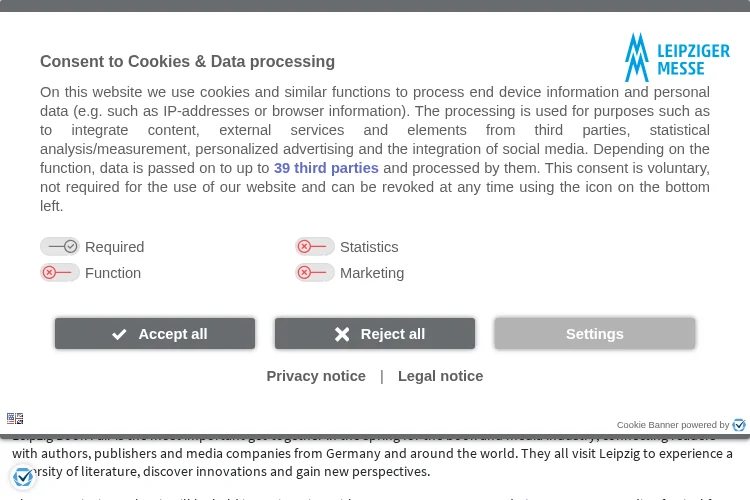The width and height of the screenshot is (750, 500).
Task: Click the cookie banner provider checkmark logo
Action: (739, 425)
